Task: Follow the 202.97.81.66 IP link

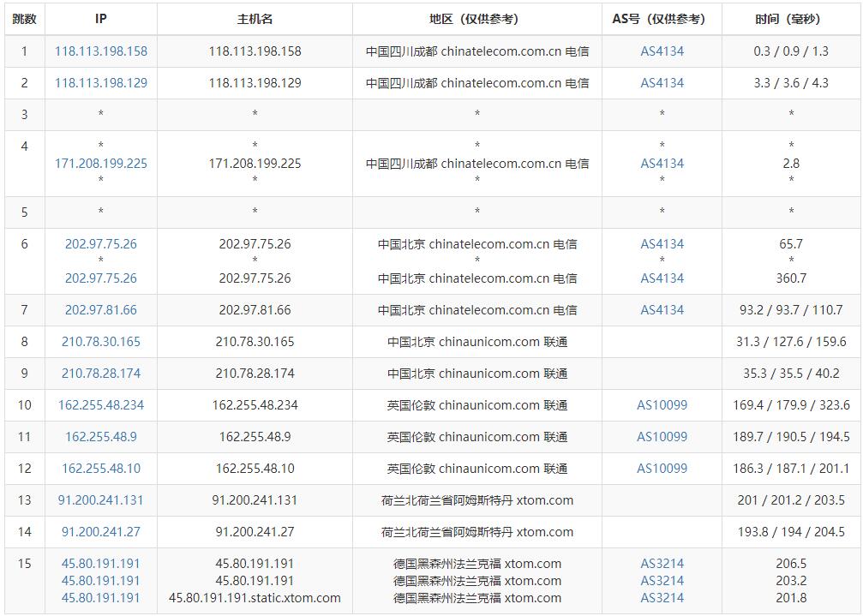Action: click(101, 310)
